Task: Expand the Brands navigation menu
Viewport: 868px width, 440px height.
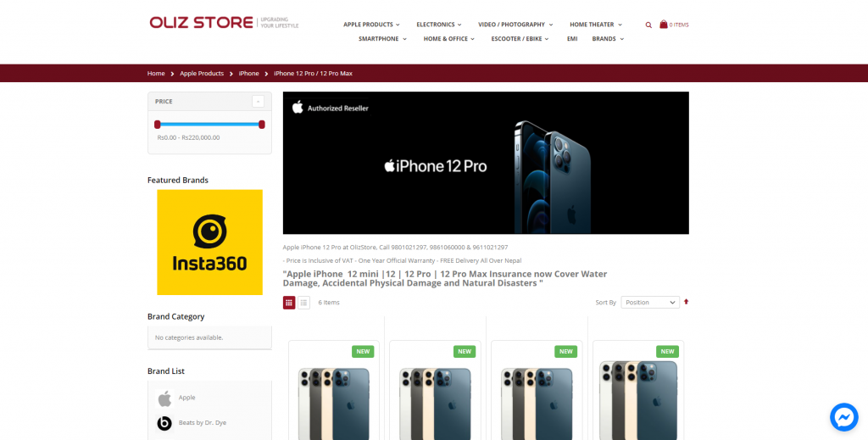Action: click(608, 39)
